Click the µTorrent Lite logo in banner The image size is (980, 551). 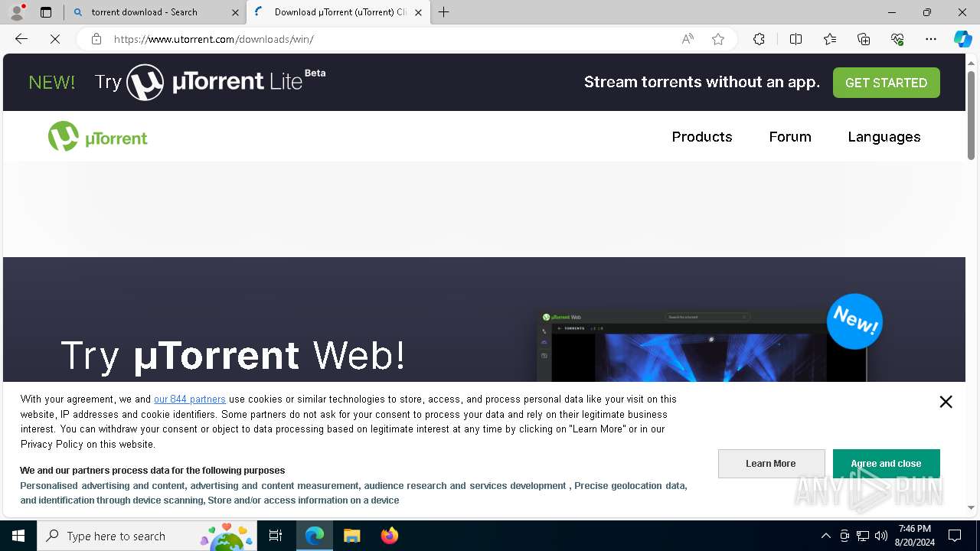[x=226, y=81]
